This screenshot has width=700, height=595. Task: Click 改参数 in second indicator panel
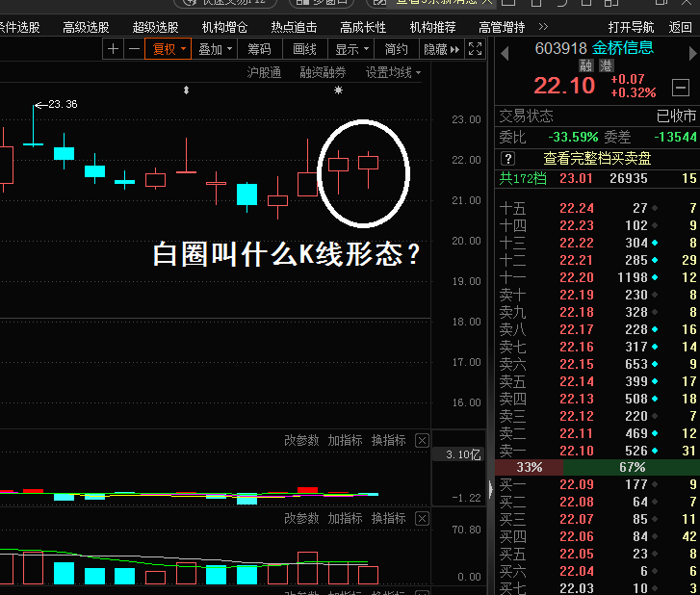point(301,518)
